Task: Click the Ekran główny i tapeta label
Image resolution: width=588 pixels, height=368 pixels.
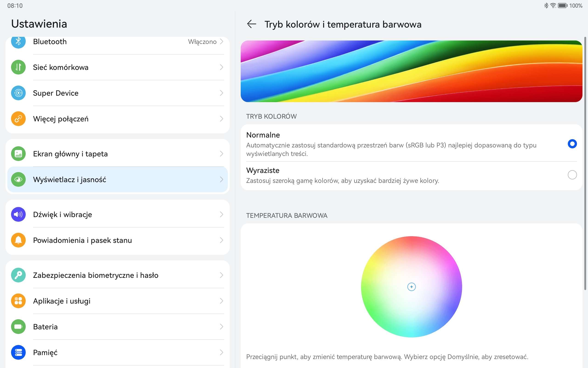Action: [x=70, y=154]
